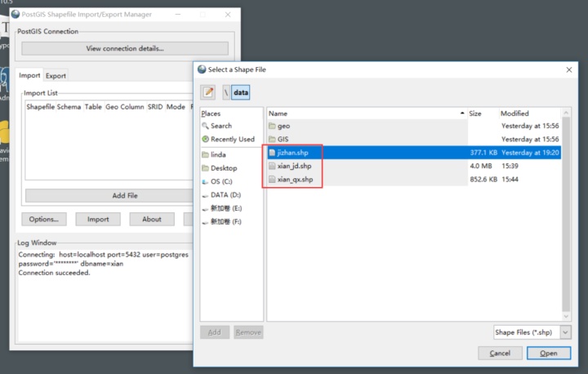Click the modified time 15:39
The image size is (588, 374).
click(x=510, y=166)
